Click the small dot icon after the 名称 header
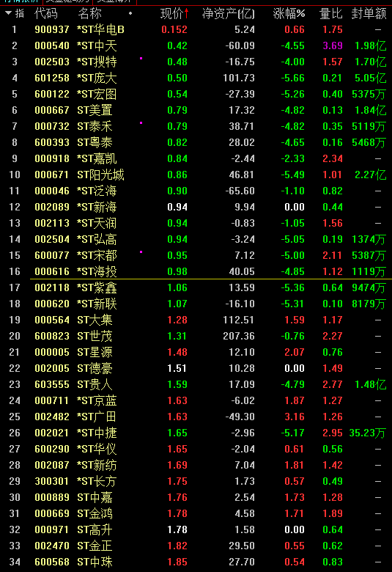The width and height of the screenshot is (392, 572). tap(130, 14)
